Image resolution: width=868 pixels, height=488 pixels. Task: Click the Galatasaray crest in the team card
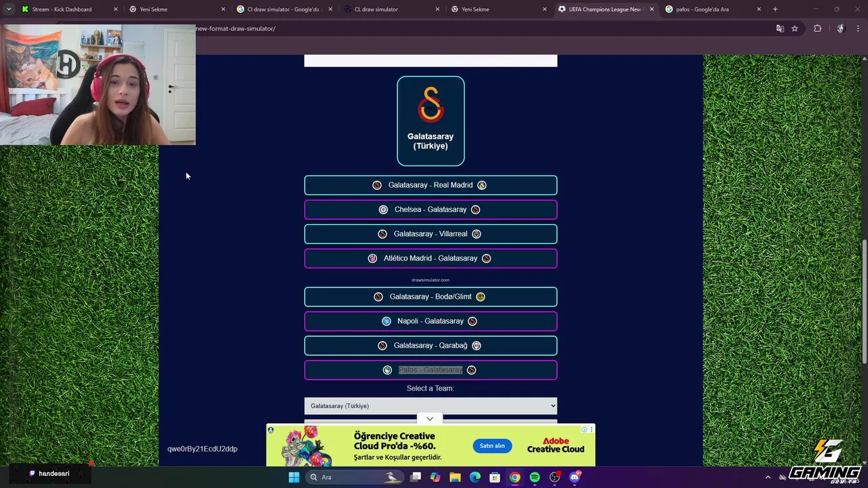431,105
